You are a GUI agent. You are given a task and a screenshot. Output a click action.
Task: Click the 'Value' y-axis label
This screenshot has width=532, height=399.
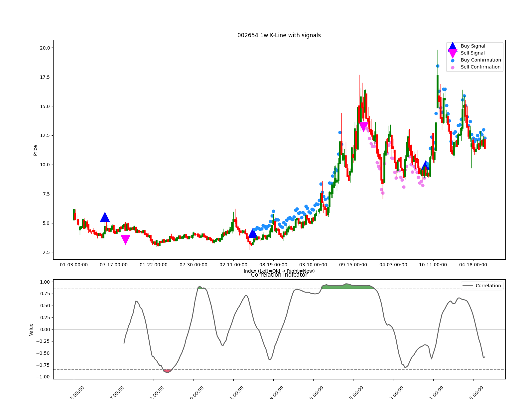click(31, 330)
